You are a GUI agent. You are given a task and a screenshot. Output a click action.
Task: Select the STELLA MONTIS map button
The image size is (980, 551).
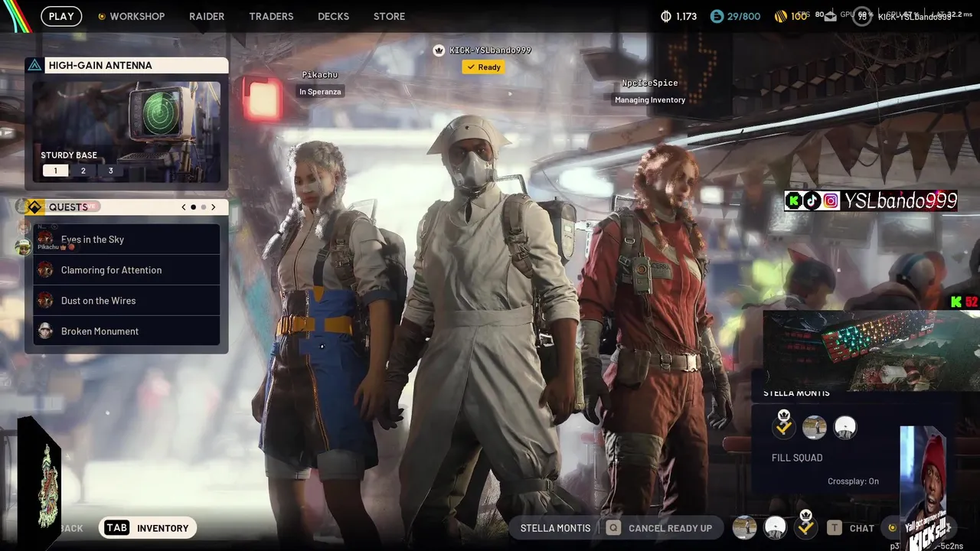tap(555, 528)
